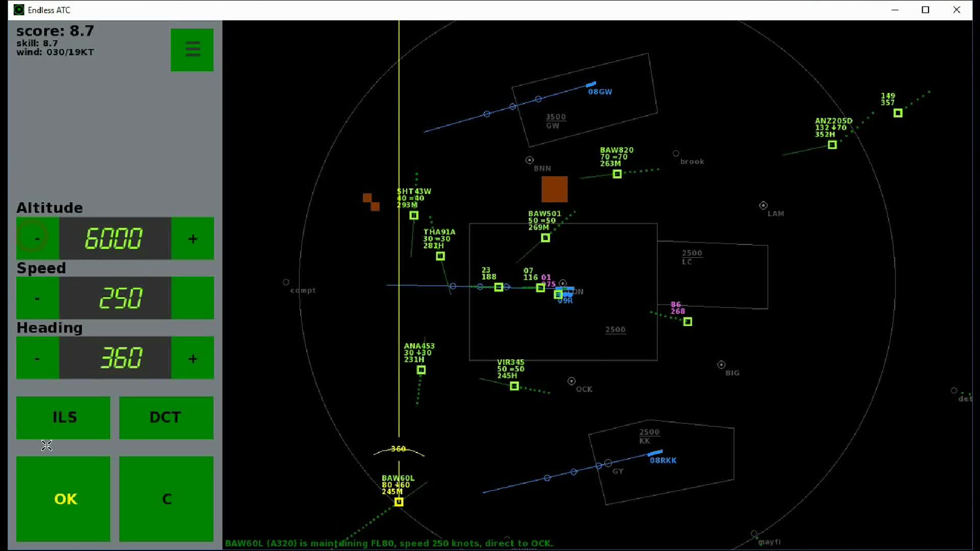Confirm command with the OK button
This screenshot has height=551, width=980.
(x=63, y=498)
